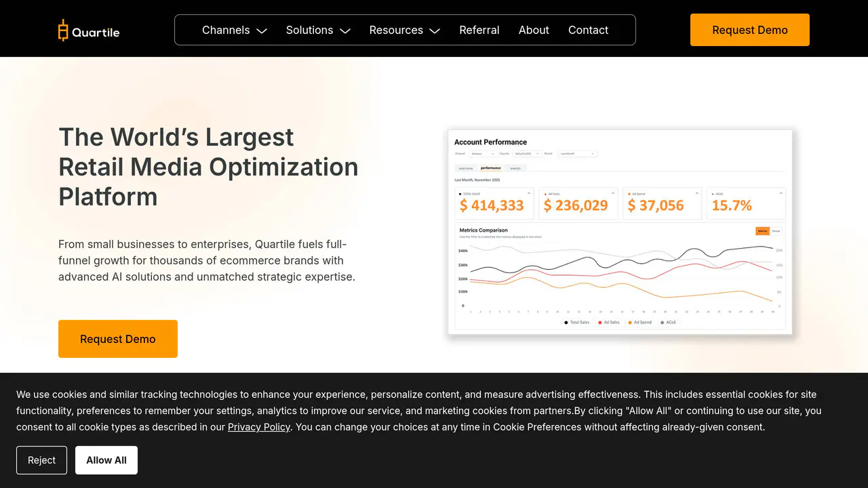Reject cookies in the consent banner
Screen dimensions: 868x488
point(41,460)
